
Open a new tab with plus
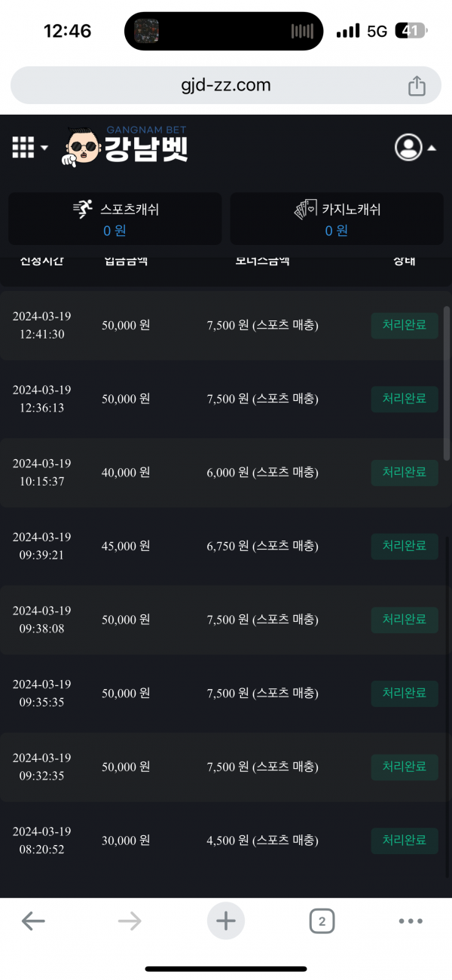pyautogui.click(x=226, y=920)
